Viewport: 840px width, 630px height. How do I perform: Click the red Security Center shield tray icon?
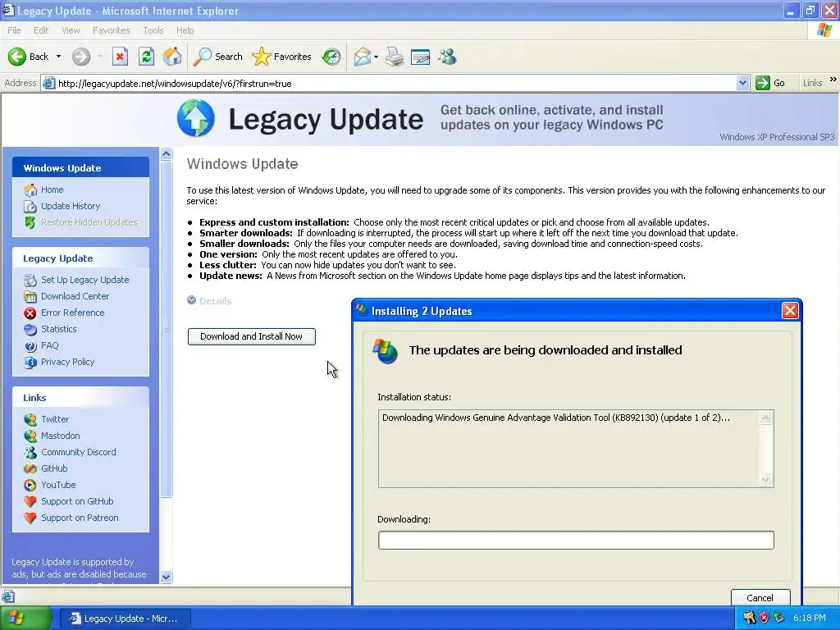[x=764, y=619]
